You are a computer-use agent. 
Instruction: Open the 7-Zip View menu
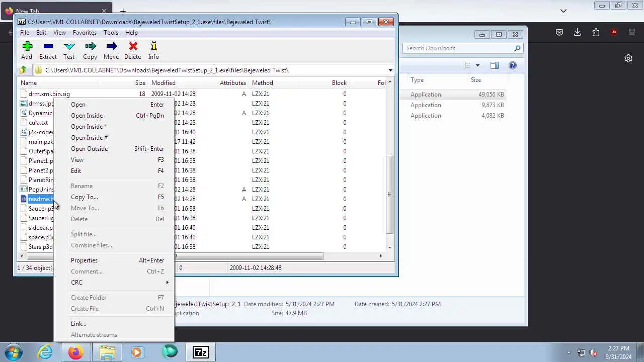click(59, 33)
